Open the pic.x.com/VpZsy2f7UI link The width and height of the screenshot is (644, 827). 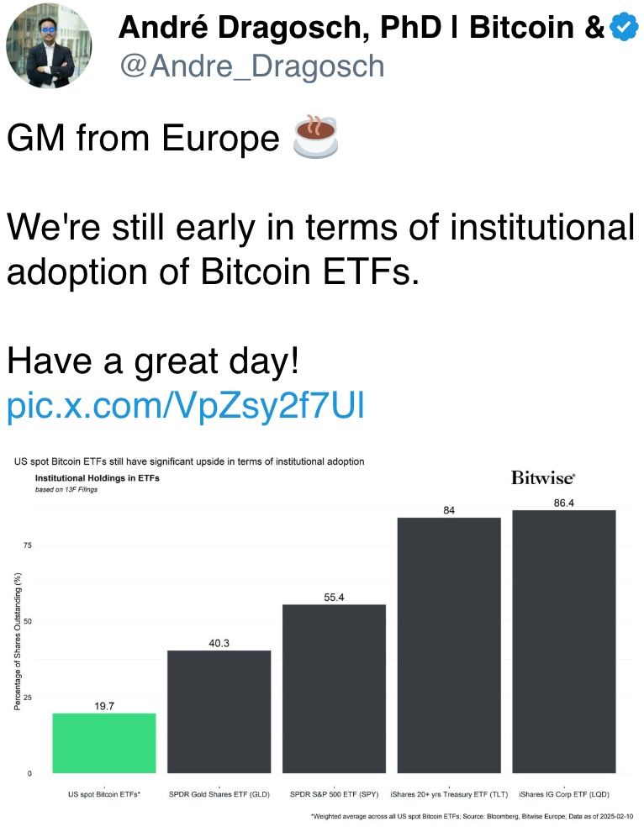click(x=186, y=405)
